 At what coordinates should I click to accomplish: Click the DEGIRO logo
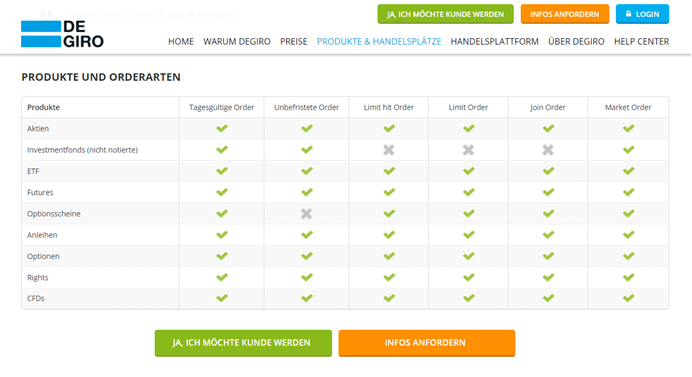coord(62,34)
